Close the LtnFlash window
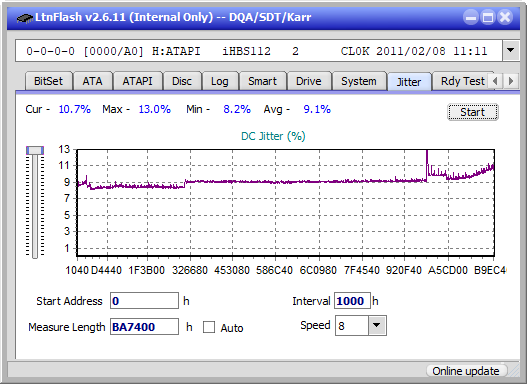The image size is (527, 384). point(505,17)
